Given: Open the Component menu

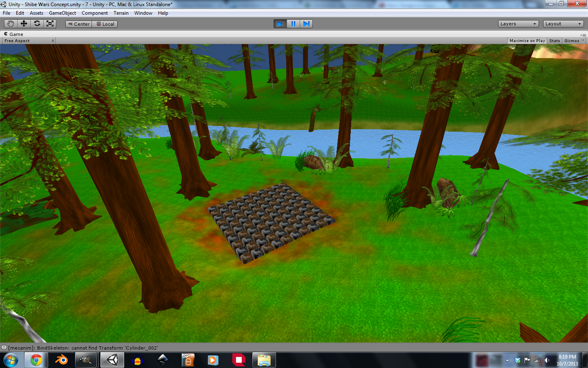Looking at the screenshot, I should pos(95,13).
